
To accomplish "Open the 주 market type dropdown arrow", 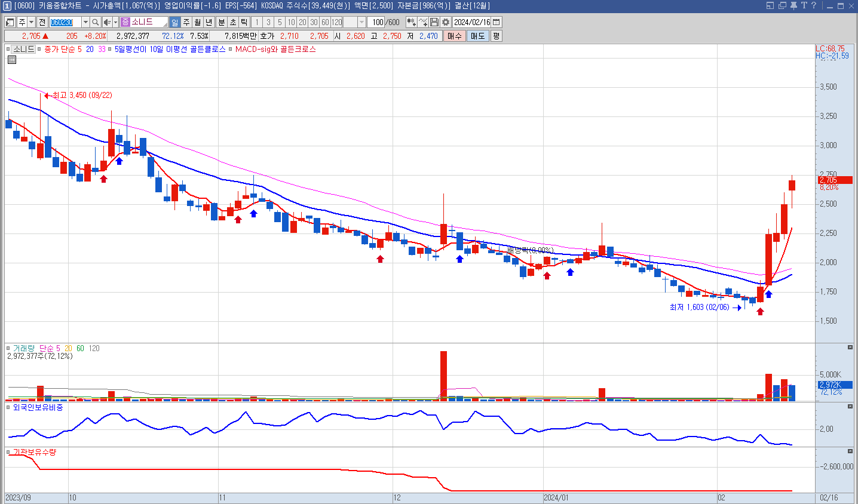I will (31, 22).
